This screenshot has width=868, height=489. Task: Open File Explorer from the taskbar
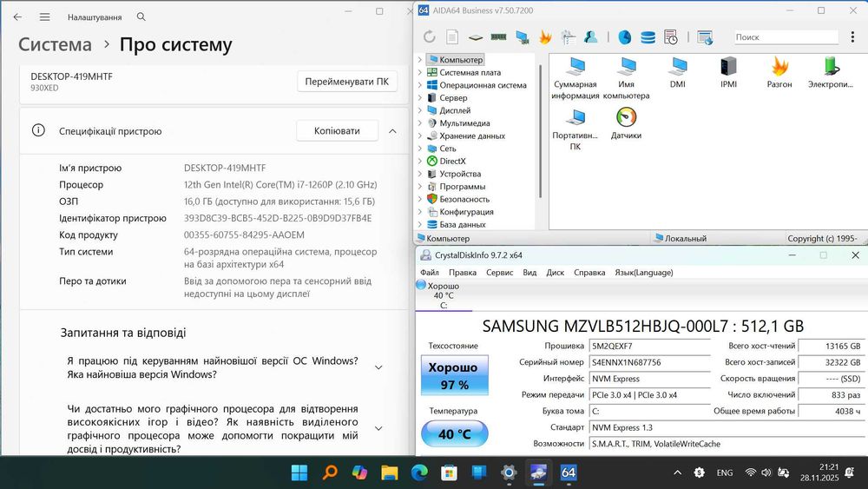(389, 472)
